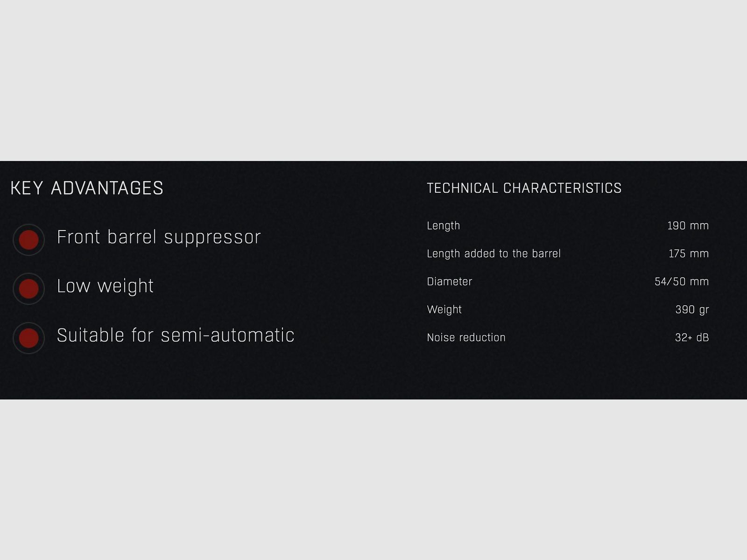747x560 pixels.
Task: Click the 54/50 mm diameter value
Action: (x=681, y=281)
